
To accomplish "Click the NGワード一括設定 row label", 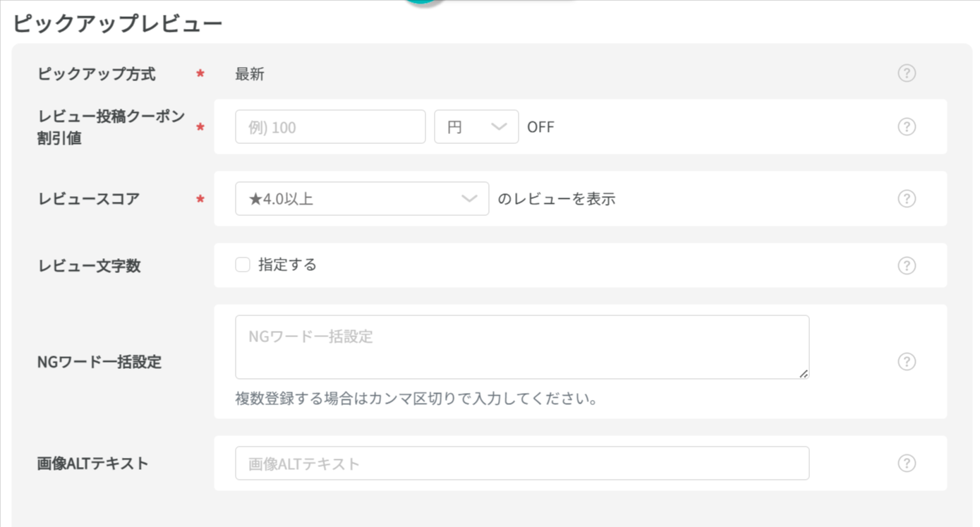I will (99, 362).
